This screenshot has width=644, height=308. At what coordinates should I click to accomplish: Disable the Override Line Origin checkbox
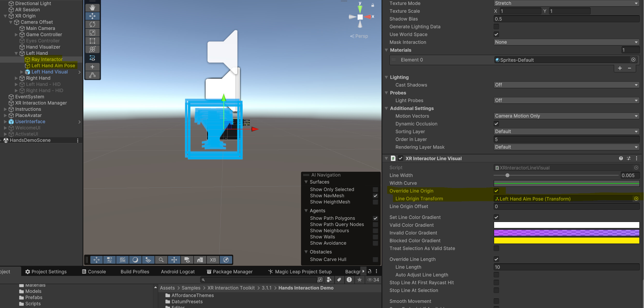tap(496, 191)
